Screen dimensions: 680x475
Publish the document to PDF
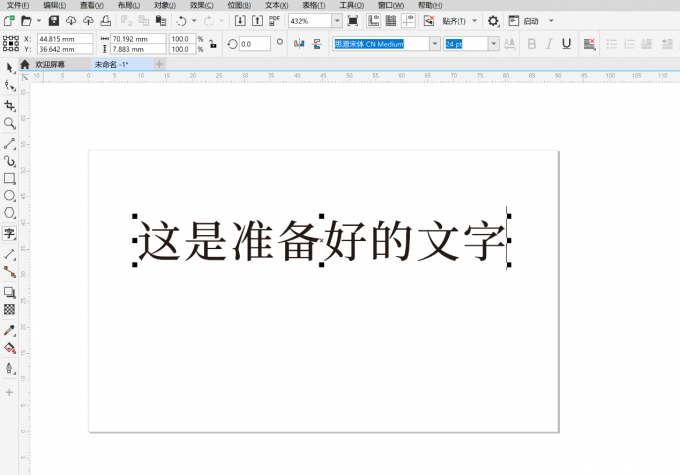pos(274,21)
